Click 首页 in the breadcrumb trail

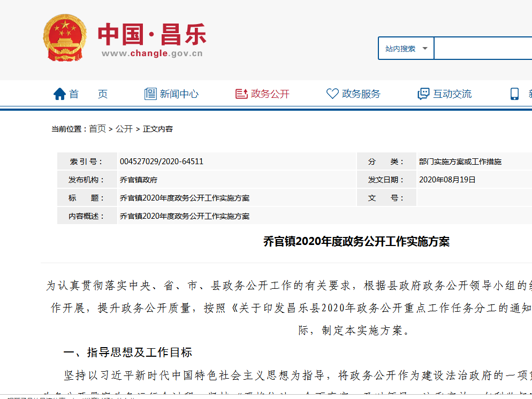click(x=97, y=129)
